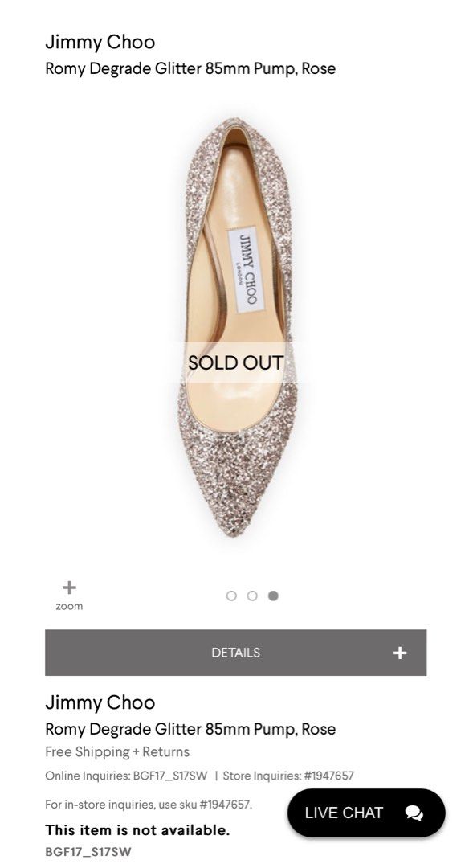Click the Romy Degrade Glitter pump title

191,69
